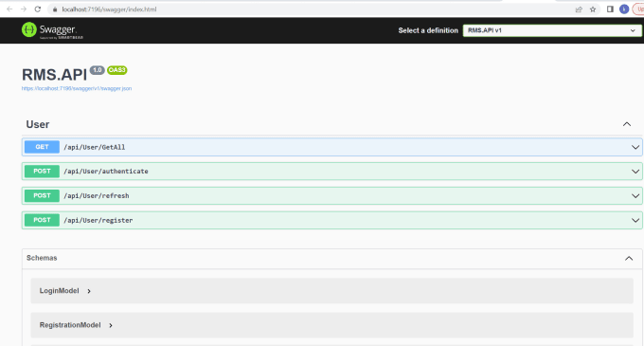This screenshot has height=346, width=644.
Task: Collapse the Schemas section chevron
Action: point(629,258)
